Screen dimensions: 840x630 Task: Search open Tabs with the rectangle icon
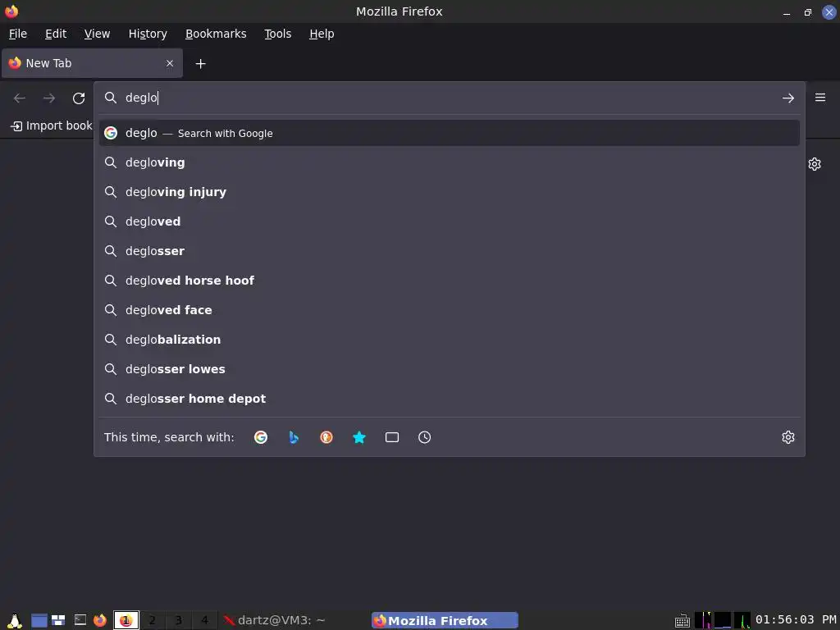pos(392,437)
